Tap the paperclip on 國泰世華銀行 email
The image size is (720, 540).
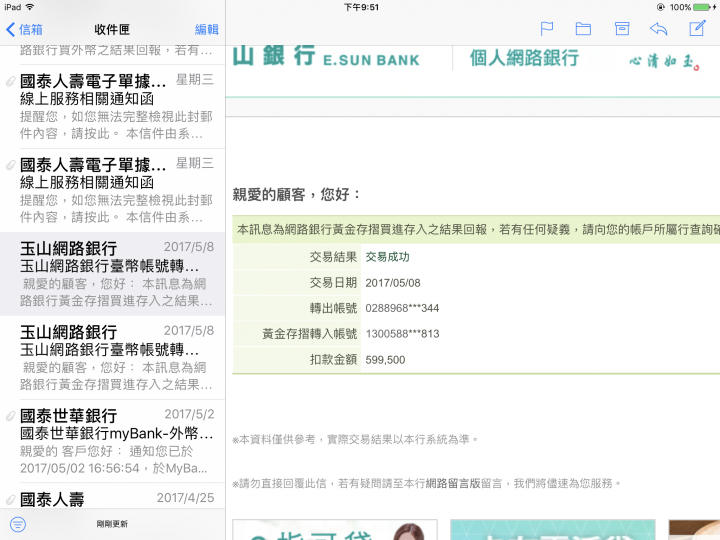tap(10, 415)
